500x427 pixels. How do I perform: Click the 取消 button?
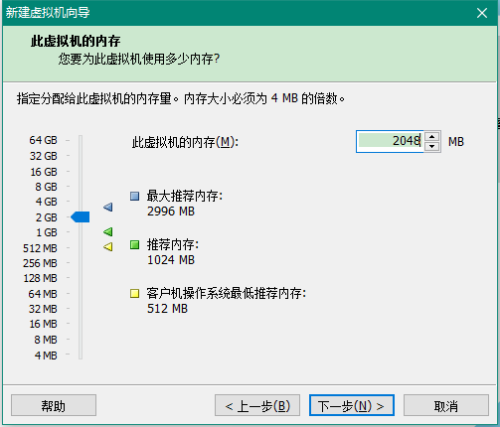446,405
